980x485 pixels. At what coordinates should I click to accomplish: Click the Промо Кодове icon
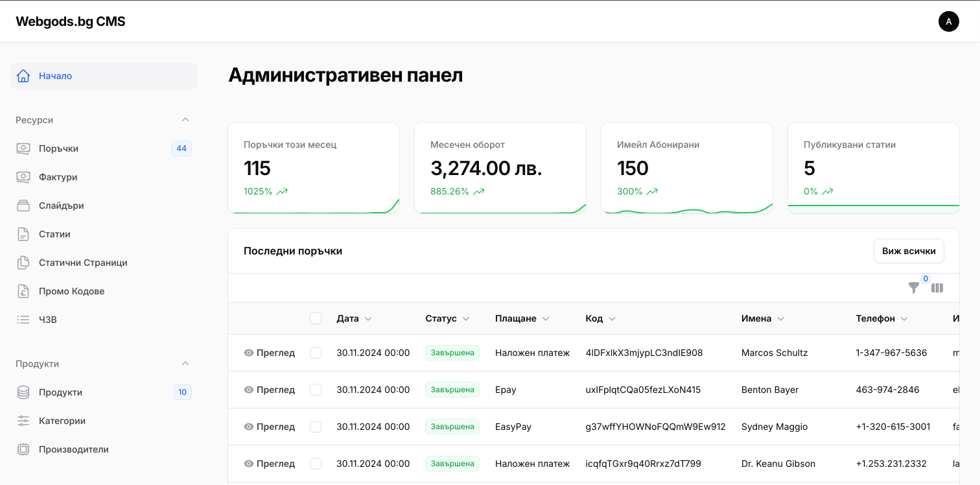23,291
